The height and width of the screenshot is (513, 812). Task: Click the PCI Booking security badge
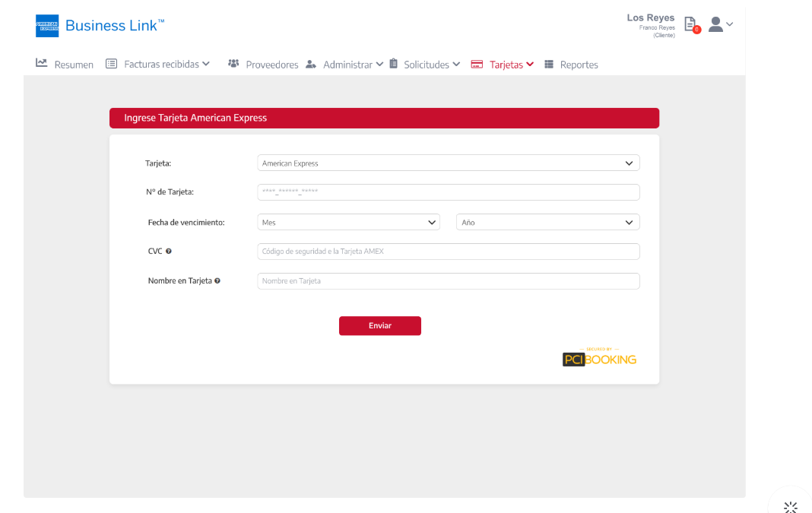pos(599,357)
